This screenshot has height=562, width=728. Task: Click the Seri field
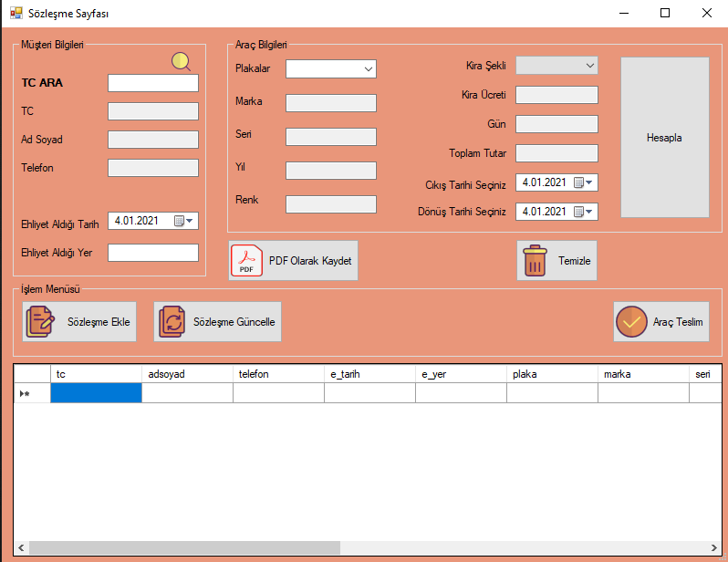pos(331,137)
